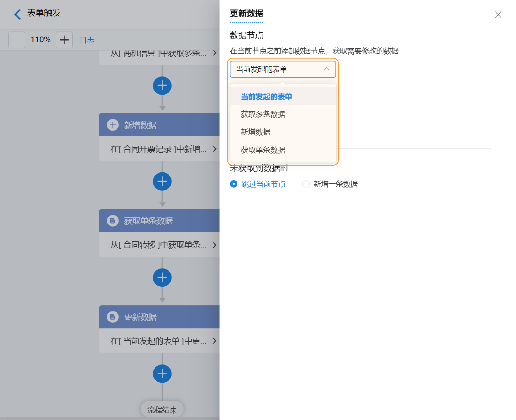This screenshot has width=516, height=420.
Task: Click the 获取单条数据 node document icon
Action: 113,221
